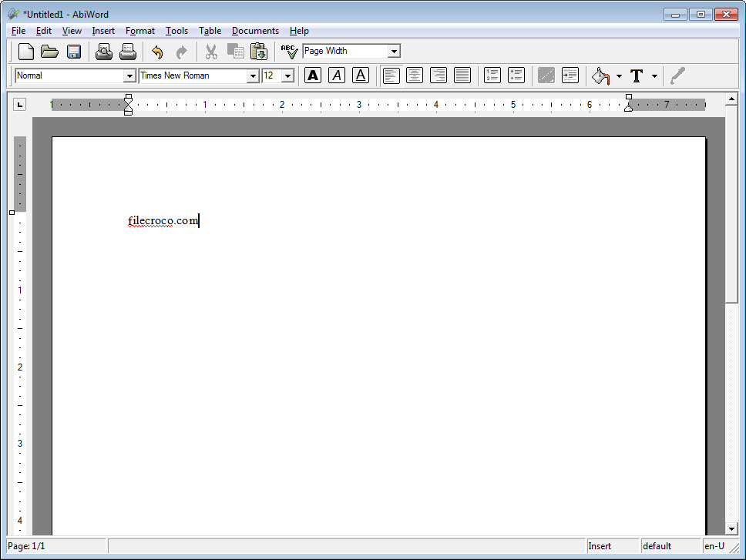Click the top margin marker on vertical ruler
This screenshot has width=746, height=560.
click(x=12, y=213)
